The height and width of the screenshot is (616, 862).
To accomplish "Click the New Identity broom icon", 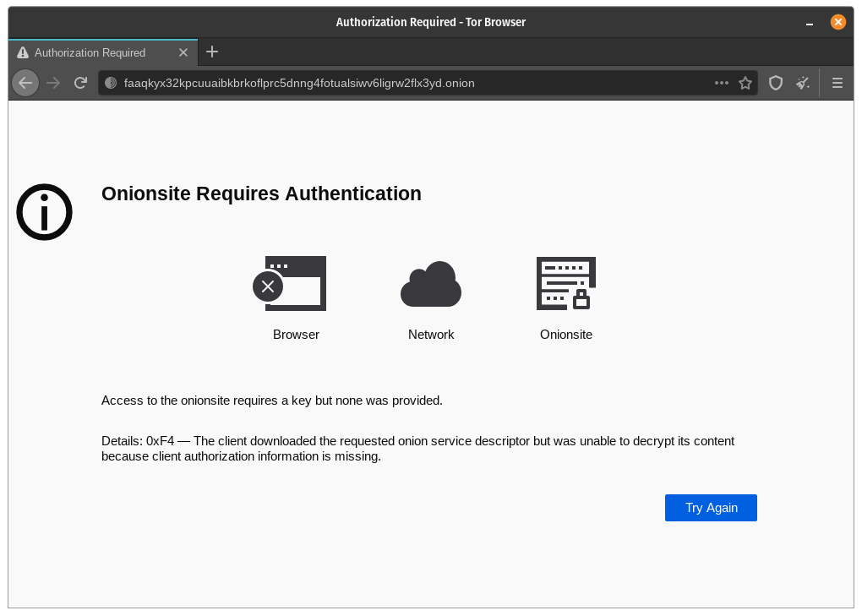I will click(x=803, y=83).
